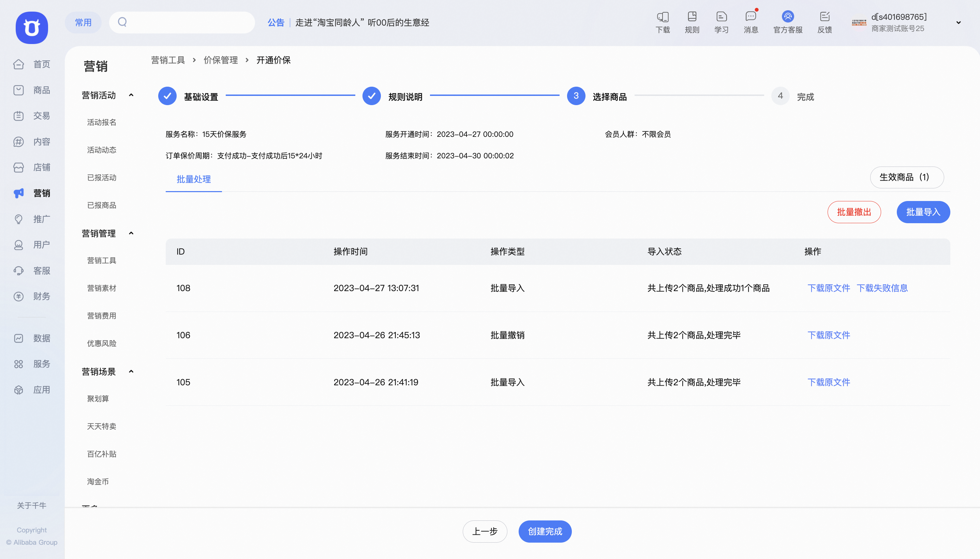Click the 创建完成 button
The height and width of the screenshot is (559, 980).
(x=545, y=532)
